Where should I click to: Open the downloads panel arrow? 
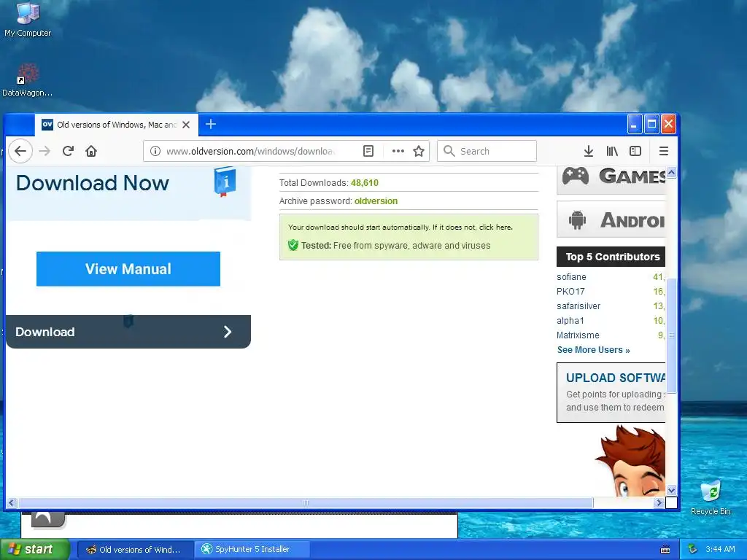click(x=589, y=151)
